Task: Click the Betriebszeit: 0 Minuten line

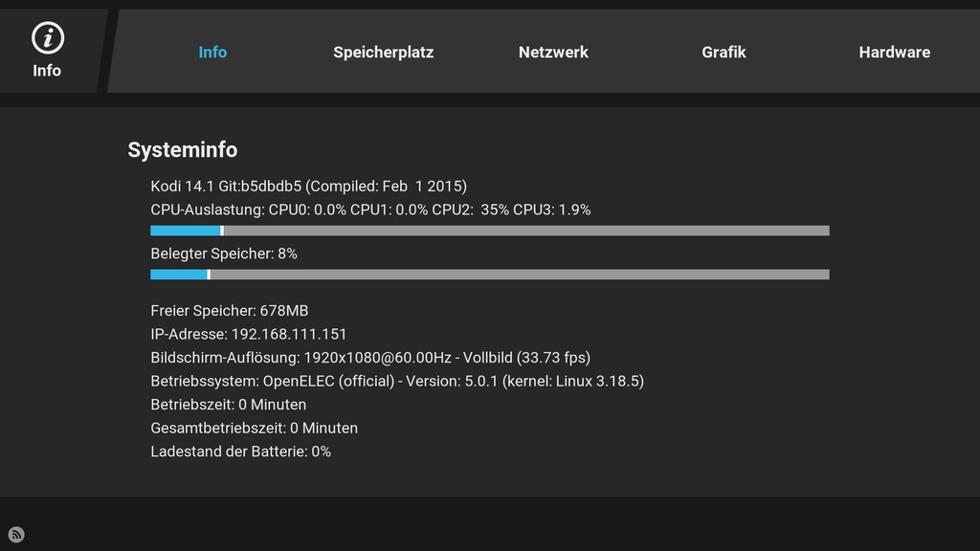Action: click(228, 405)
